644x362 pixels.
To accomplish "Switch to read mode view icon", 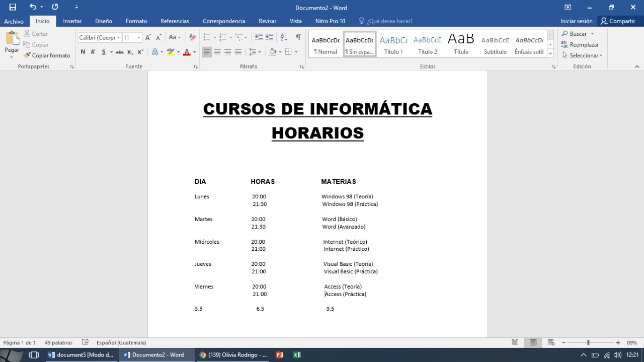I will coord(515,342).
